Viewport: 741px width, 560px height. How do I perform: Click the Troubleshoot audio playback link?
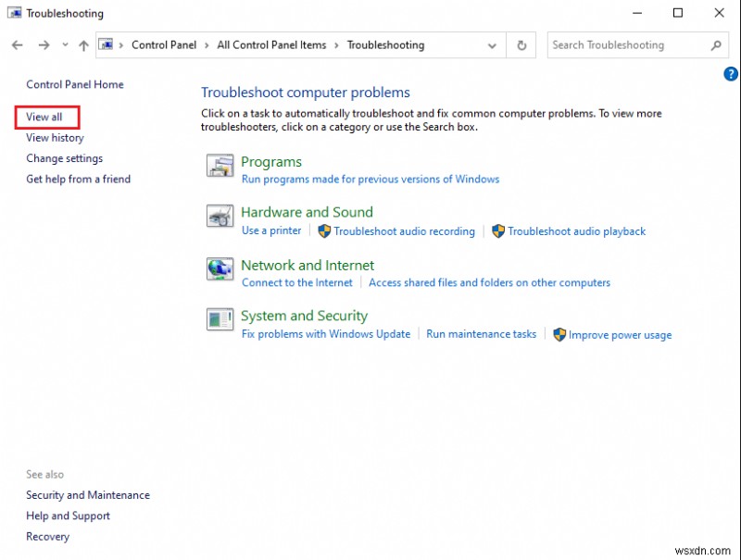(x=577, y=231)
